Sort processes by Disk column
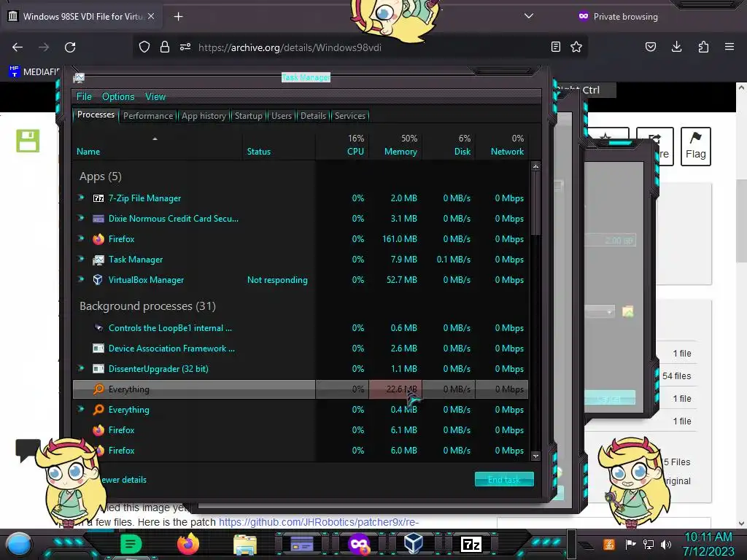Image resolution: width=747 pixels, height=560 pixels. point(449,145)
